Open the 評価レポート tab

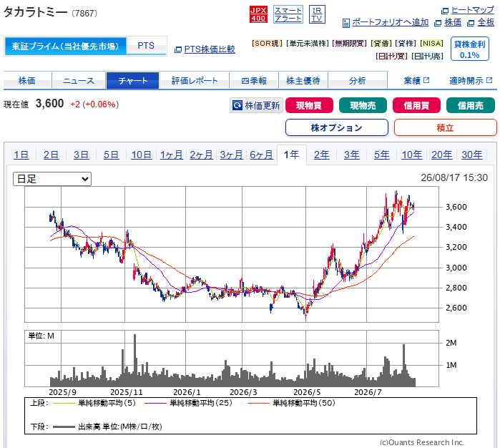(x=194, y=80)
